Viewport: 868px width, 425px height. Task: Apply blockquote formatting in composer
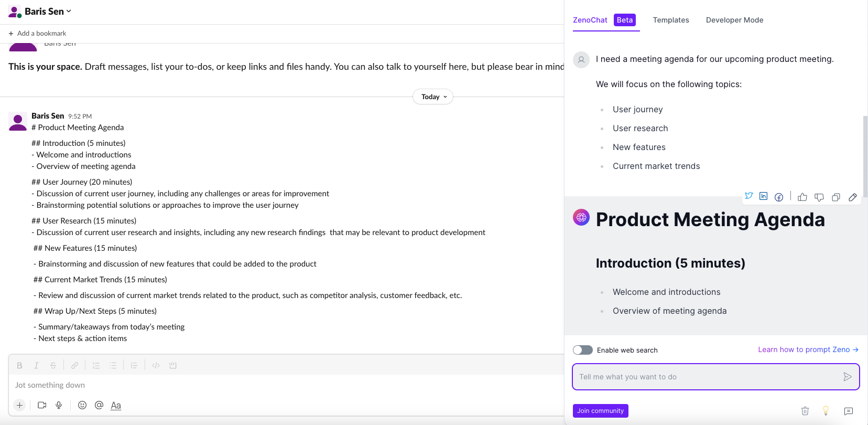134,366
